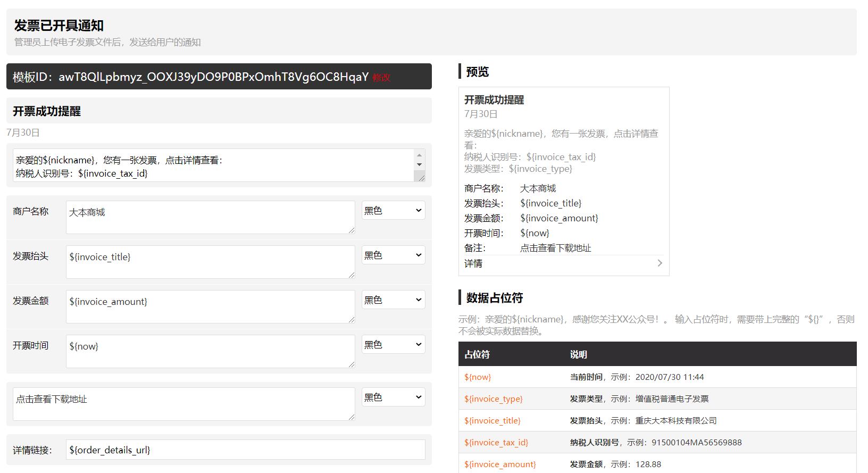Open color dropdown for 商户名称 row
This screenshot has height=473, width=868.
[x=393, y=211]
